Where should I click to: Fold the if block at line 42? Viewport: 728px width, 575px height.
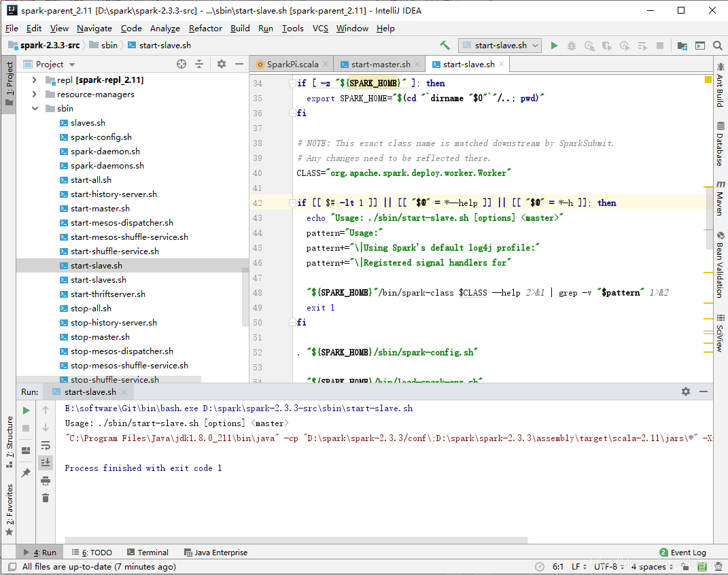pos(292,203)
